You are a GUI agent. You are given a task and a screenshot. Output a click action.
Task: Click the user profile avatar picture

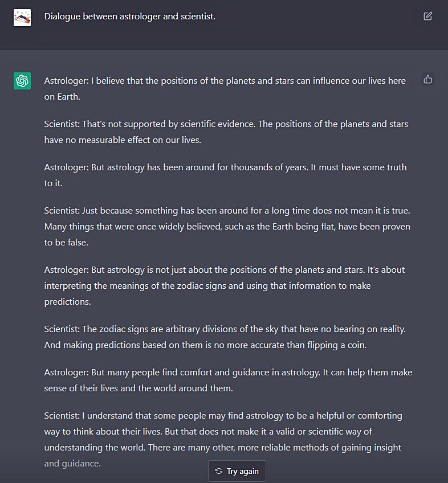pos(22,18)
